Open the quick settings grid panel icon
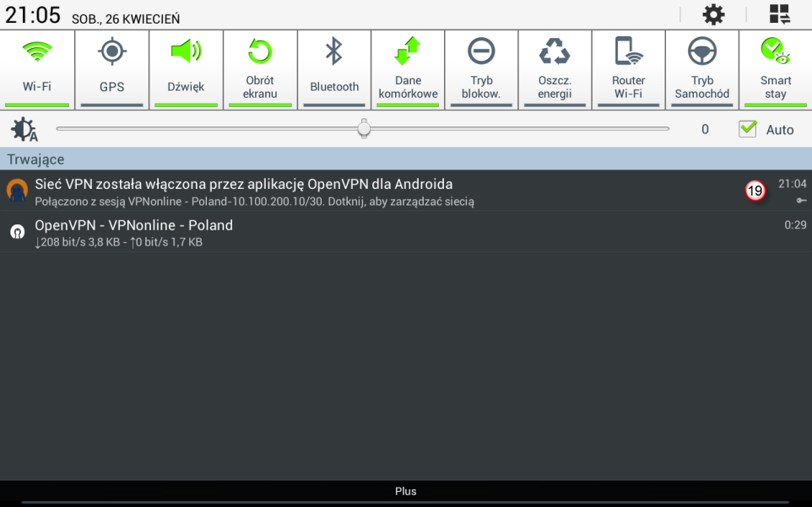812x507 pixels. point(779,14)
